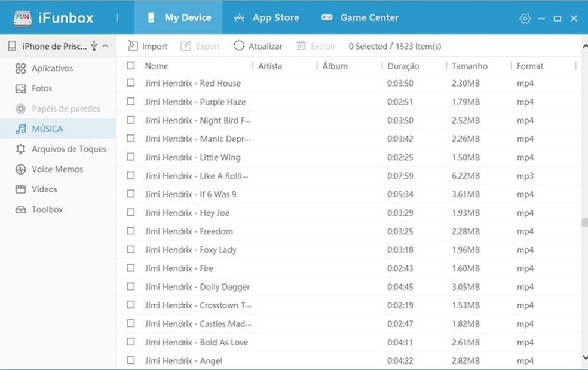Select 'Jimi Hendrix - Like A Rolli...' row
588x370 pixels.
click(x=348, y=176)
